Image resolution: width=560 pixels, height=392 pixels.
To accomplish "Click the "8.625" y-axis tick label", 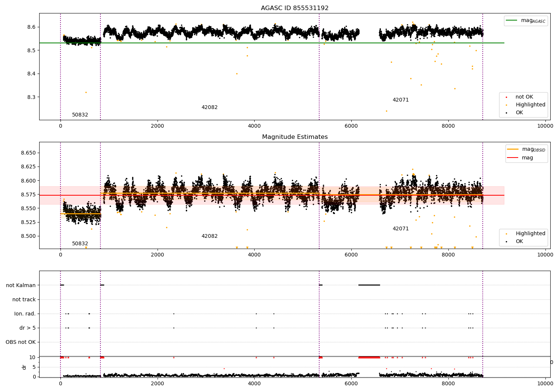I will tap(28, 167).
